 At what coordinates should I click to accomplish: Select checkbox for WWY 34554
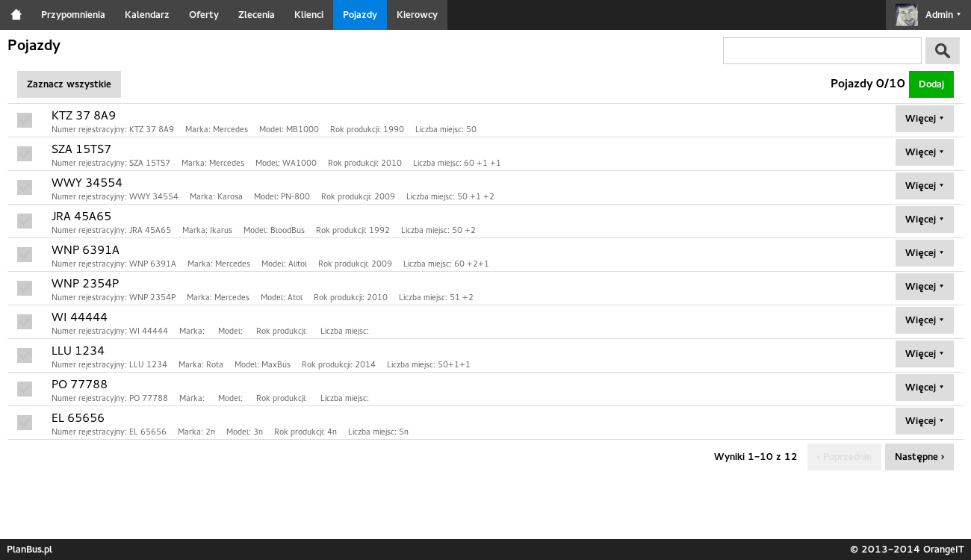(x=25, y=187)
